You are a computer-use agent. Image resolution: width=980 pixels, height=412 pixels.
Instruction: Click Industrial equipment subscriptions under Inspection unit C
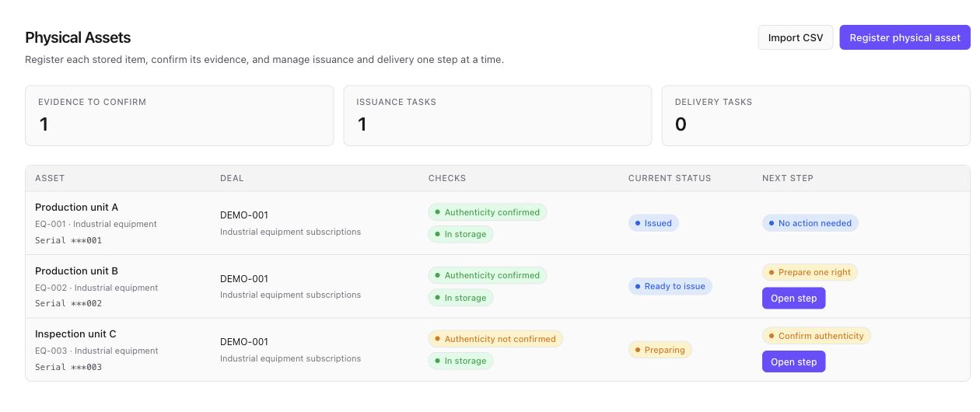coord(290,358)
